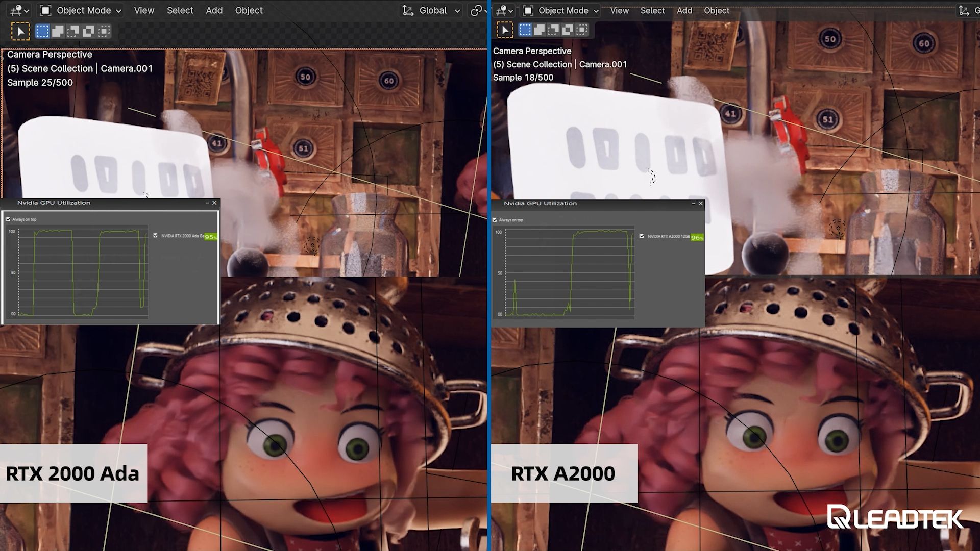The width and height of the screenshot is (980, 551).
Task: Minimize the left Nvidia GPU Utilization window
Action: [207, 203]
